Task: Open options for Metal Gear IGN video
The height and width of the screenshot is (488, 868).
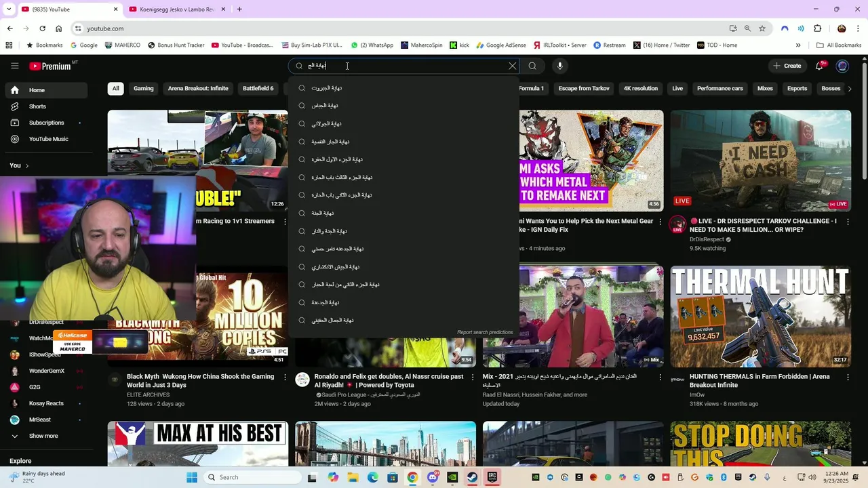Action: pyautogui.click(x=660, y=222)
